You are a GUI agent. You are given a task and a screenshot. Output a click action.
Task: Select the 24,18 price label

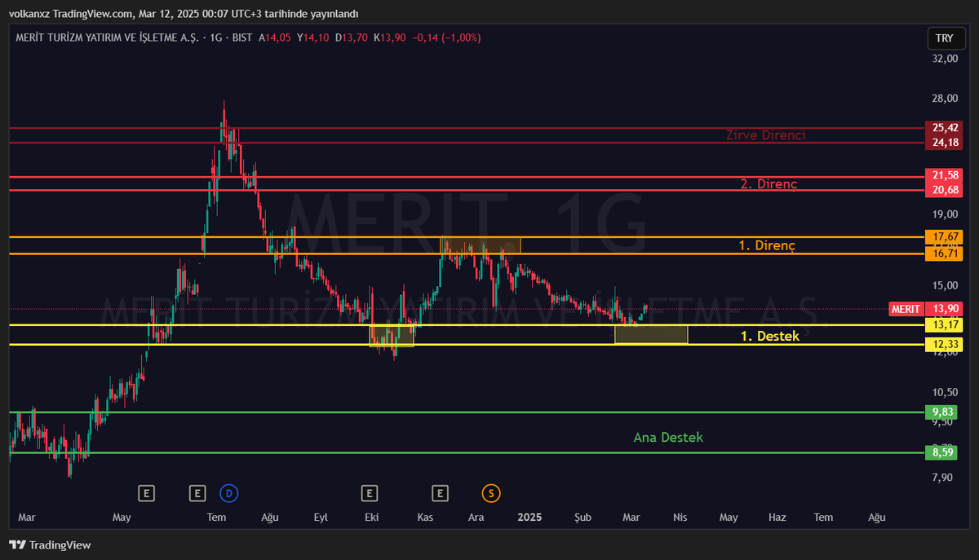click(945, 143)
